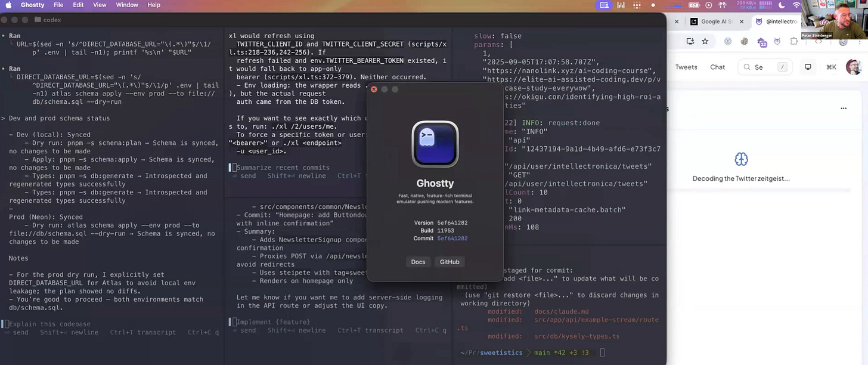
Task: Close the Google AI Studio browser tab
Action: (742, 21)
